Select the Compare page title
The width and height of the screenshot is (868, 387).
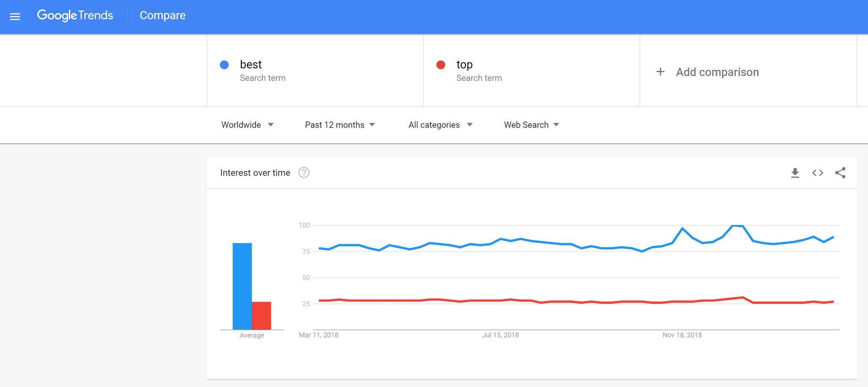(163, 15)
